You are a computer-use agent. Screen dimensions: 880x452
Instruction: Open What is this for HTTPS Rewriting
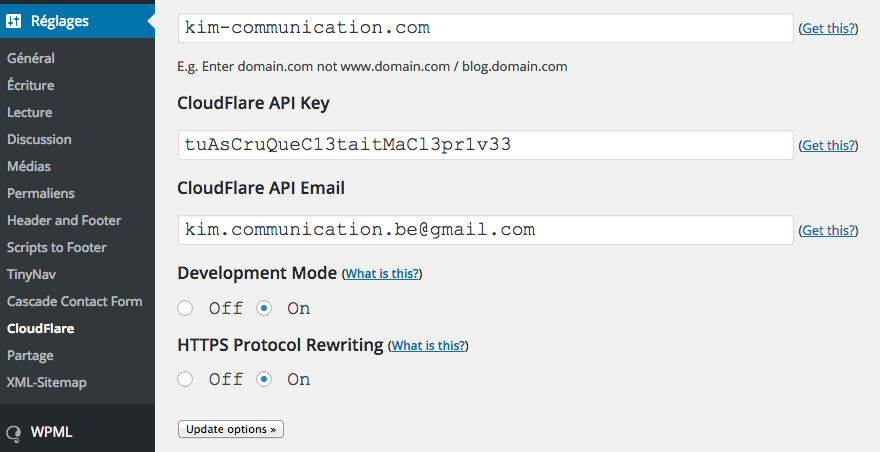pyautogui.click(x=428, y=346)
